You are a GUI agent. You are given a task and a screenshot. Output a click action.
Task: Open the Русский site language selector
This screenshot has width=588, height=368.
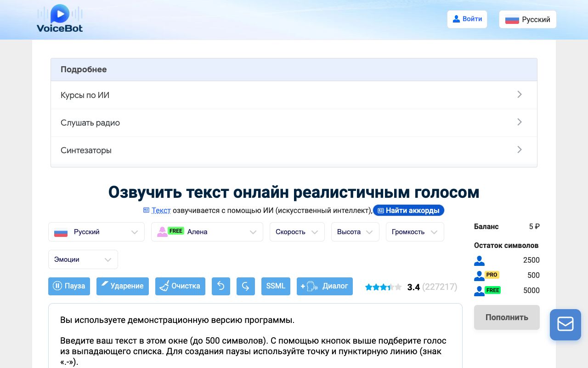[x=527, y=19]
